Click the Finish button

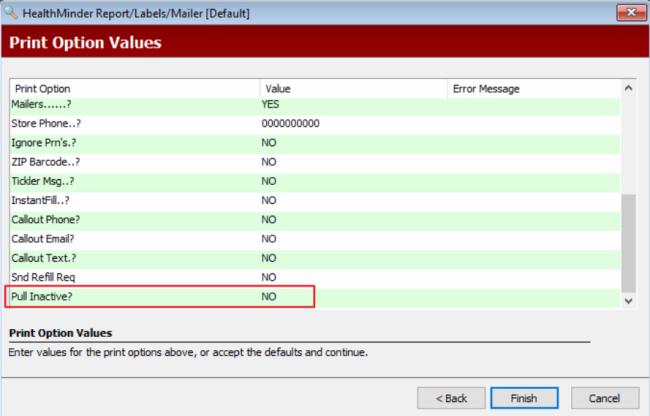524,398
